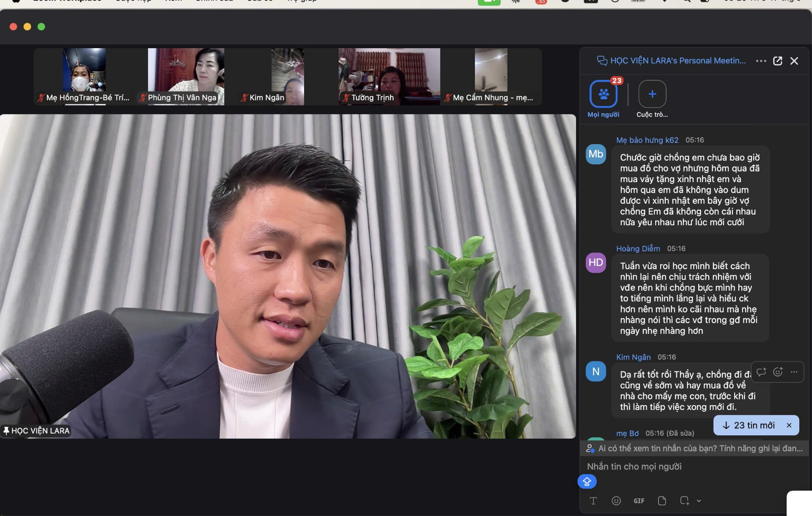This screenshot has width=812, height=516.
Task: Select the Phùng Thị Vân Nga video thumbnail
Action: click(186, 76)
